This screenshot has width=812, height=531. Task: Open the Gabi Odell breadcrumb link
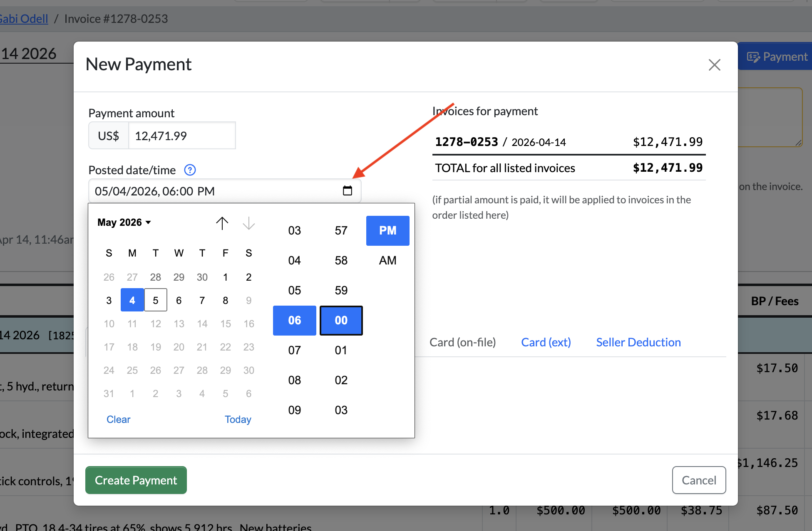coord(24,19)
